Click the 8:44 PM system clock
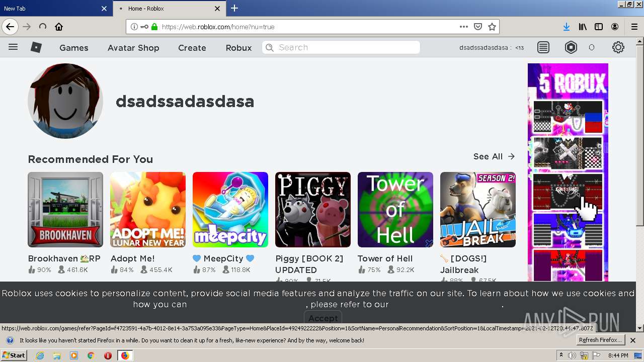 pos(618,355)
